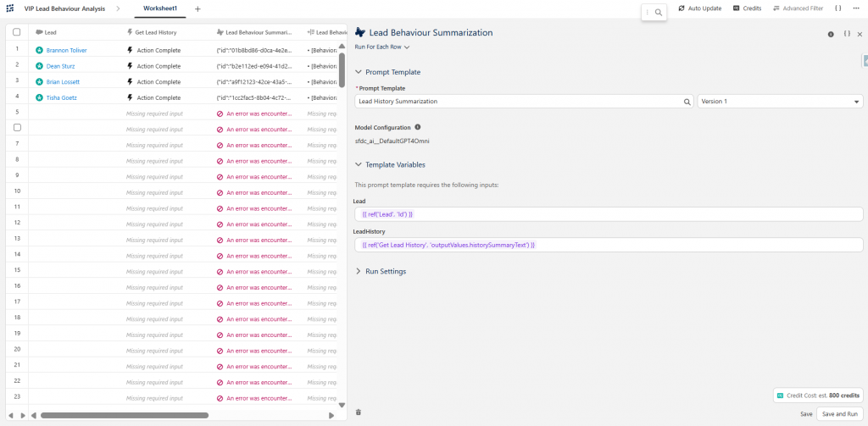
Task: Click the Lead Behaviour Summari... column header icon
Action: [x=220, y=32]
